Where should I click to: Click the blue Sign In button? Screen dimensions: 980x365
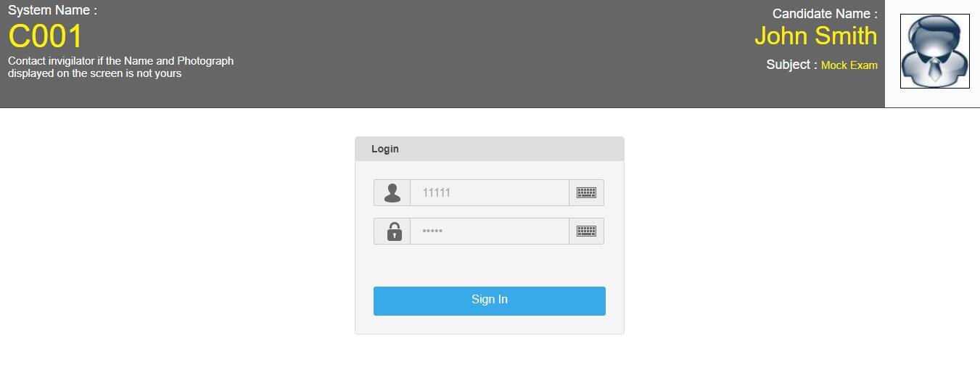(490, 301)
